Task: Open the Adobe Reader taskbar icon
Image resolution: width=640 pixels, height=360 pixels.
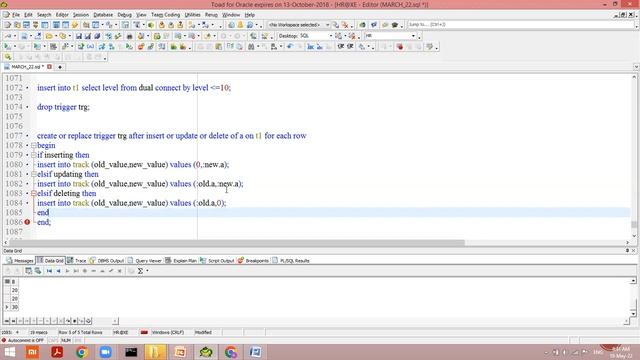Action: pyautogui.click(x=57, y=352)
